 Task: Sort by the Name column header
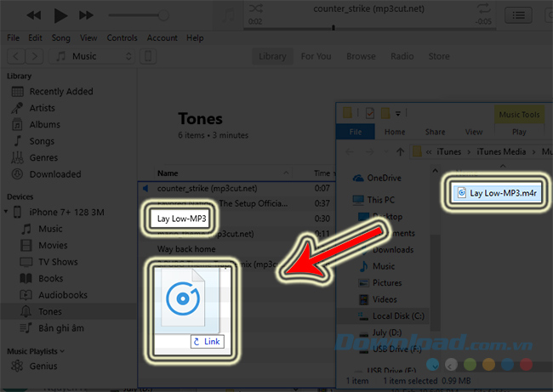168,173
